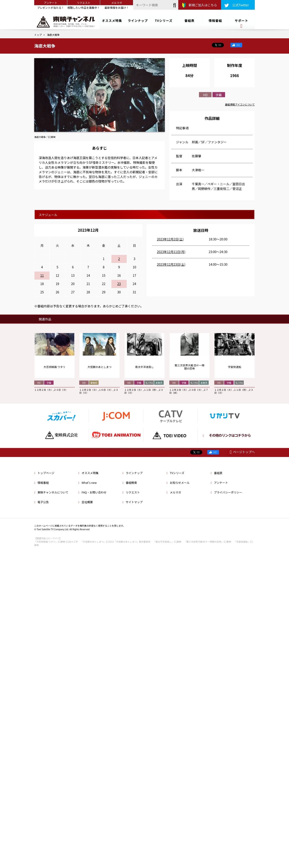Viewport: 289px width, 868px height.
Task: Open the 南太平洋波高し thumbnail
Action: point(144,344)
